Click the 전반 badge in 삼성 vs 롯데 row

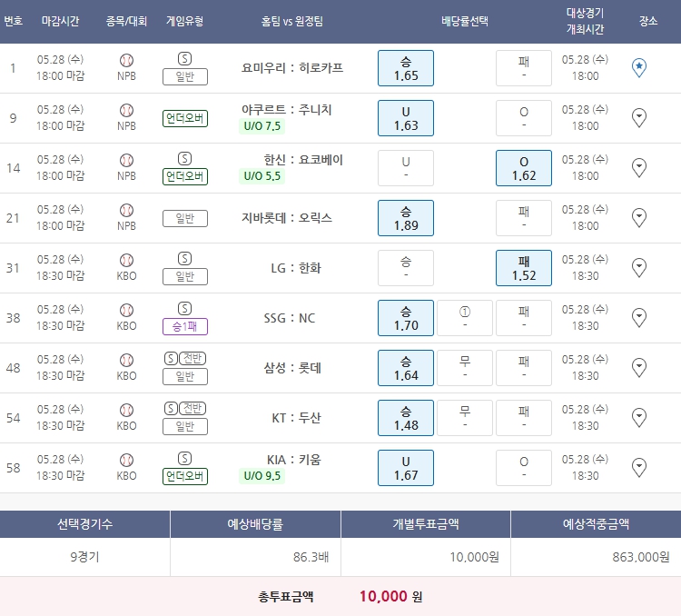pos(193,358)
